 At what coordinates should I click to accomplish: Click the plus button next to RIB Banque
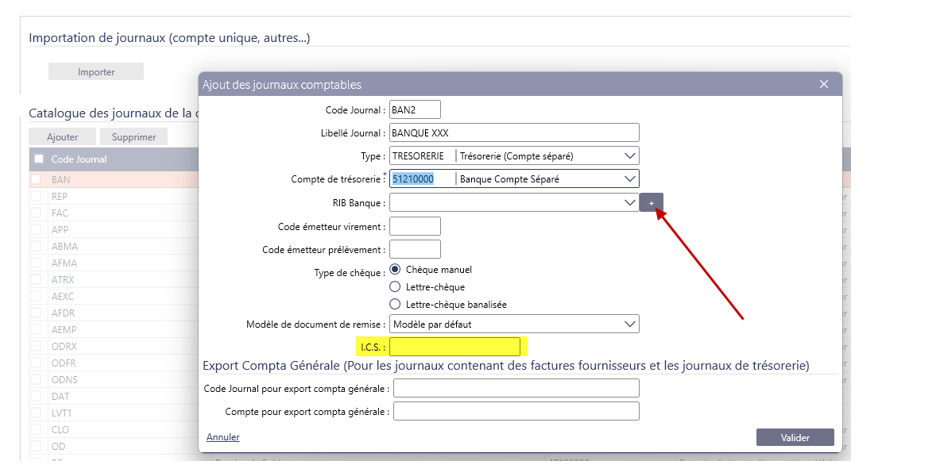[x=651, y=203]
